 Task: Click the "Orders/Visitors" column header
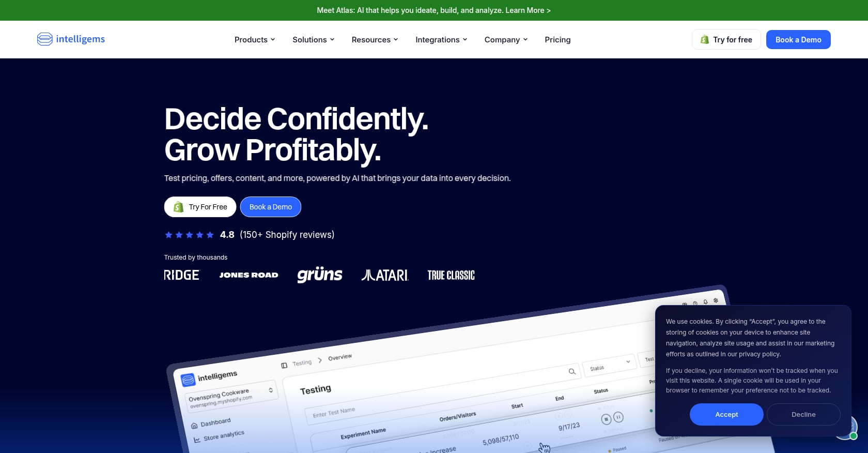pos(458,416)
